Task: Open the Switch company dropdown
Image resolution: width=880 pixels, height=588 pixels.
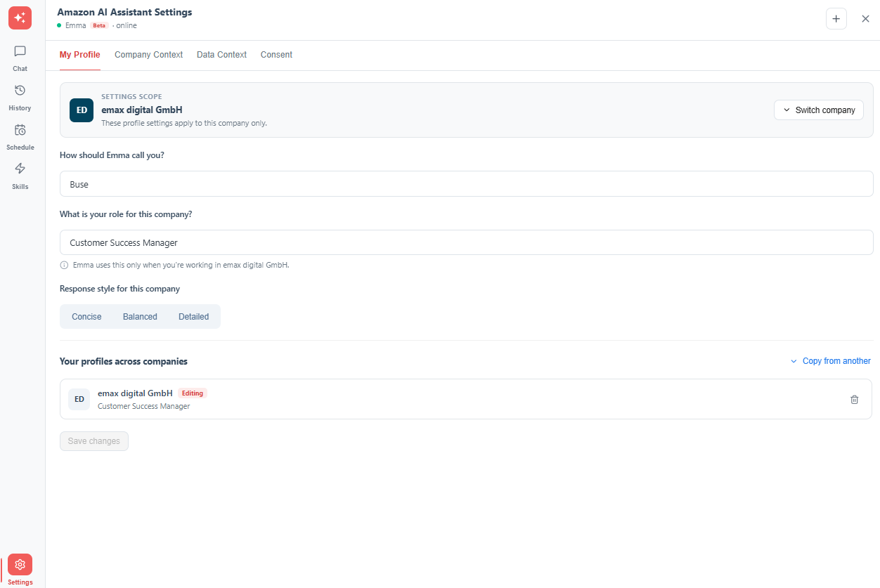Action: pos(819,110)
